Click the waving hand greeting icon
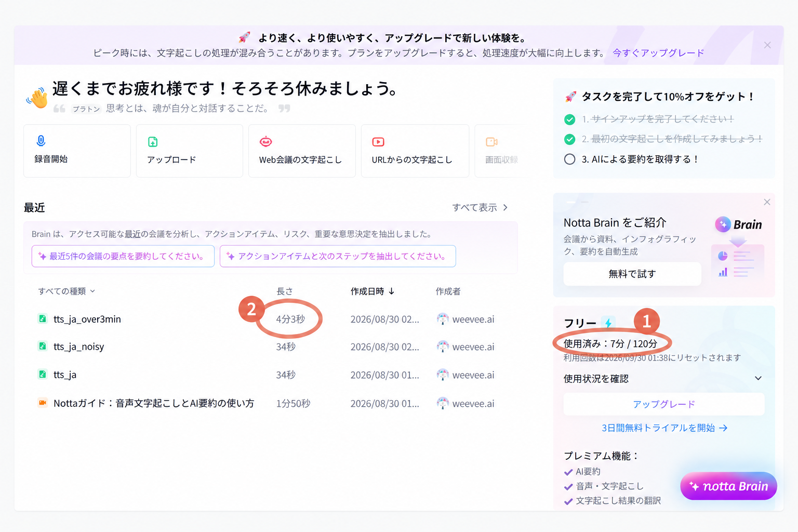The height and width of the screenshot is (532, 798). 37,97
